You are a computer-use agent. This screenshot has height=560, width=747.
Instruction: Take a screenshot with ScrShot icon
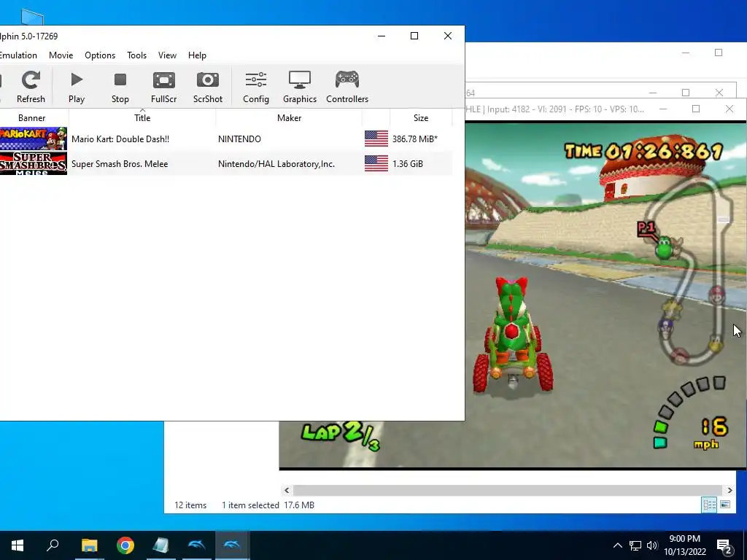[x=208, y=86]
